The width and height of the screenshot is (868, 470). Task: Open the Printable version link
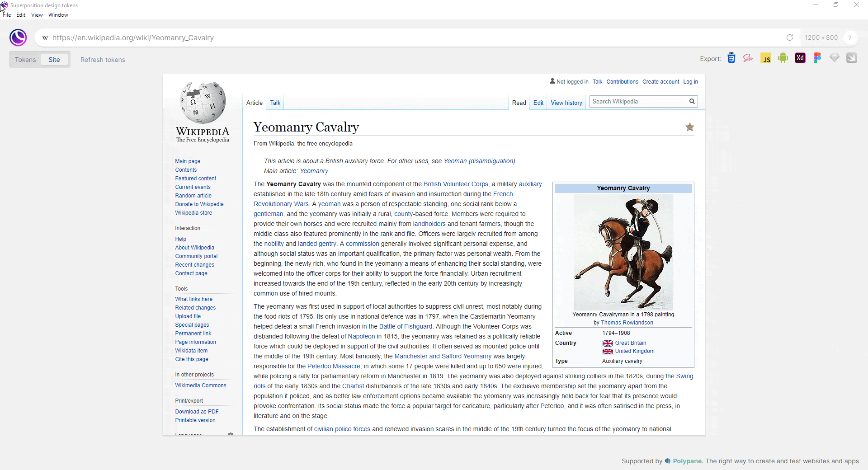(195, 420)
